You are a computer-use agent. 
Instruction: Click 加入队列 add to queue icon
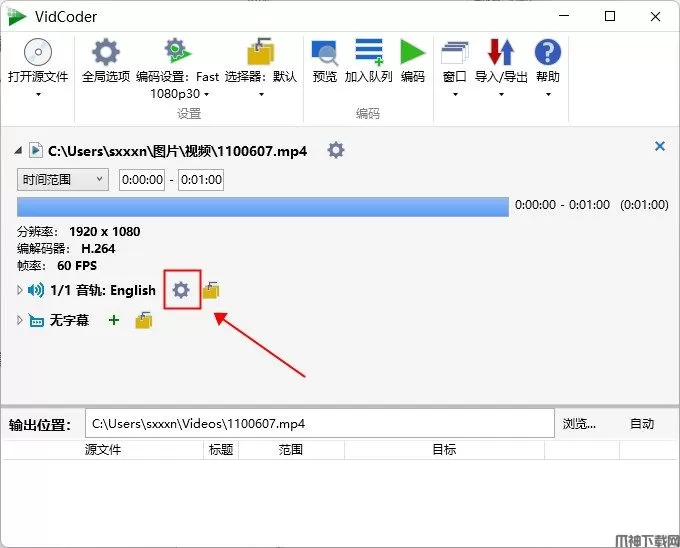click(x=369, y=52)
